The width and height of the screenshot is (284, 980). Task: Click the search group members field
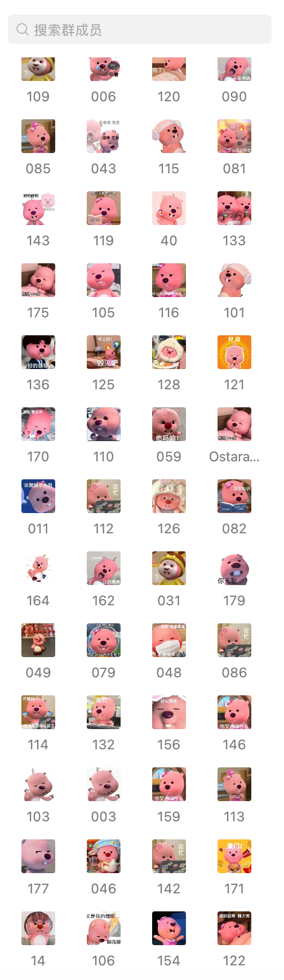(x=140, y=29)
